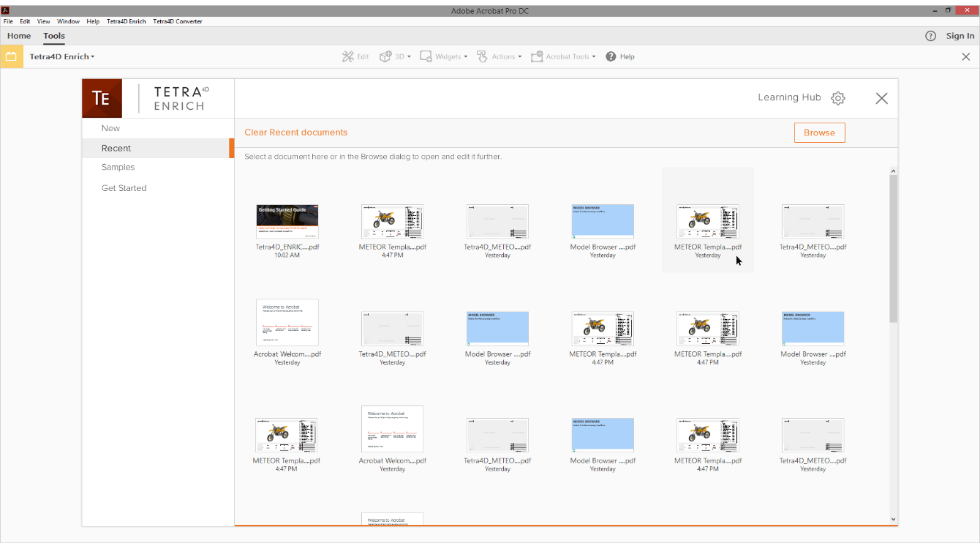Click the Browse button
This screenshot has width=980, height=549.
coord(819,132)
